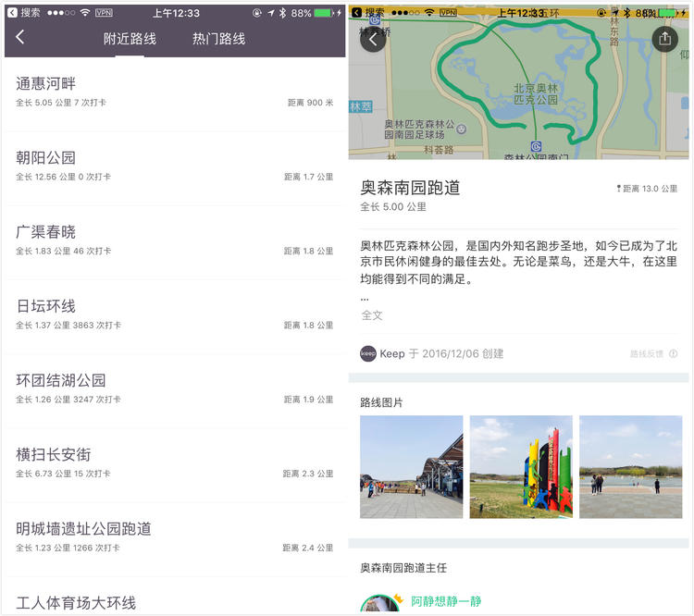Open the 广渠春晓 route
Screen dimensions: 694x616
click(x=175, y=241)
